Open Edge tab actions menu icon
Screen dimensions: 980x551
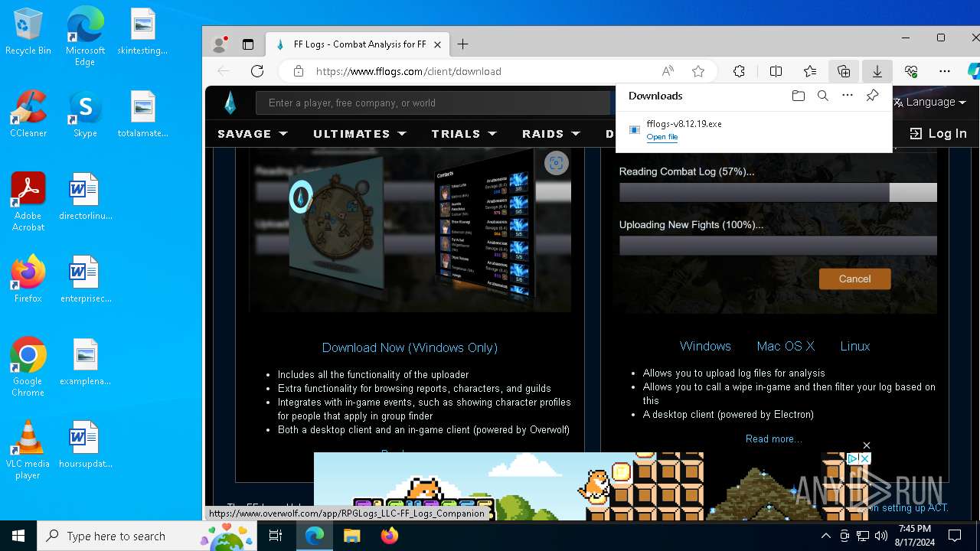(x=247, y=44)
